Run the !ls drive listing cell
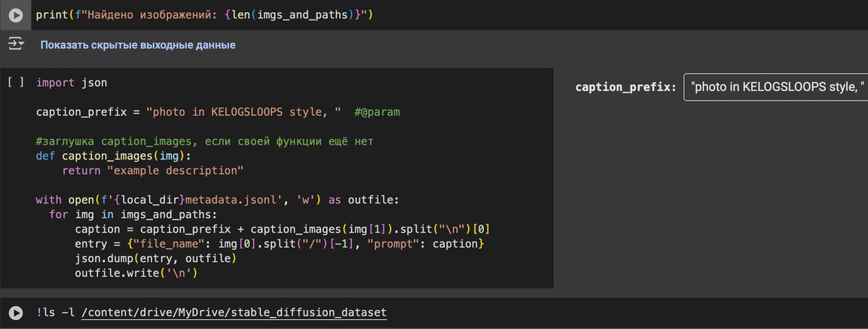 tap(15, 312)
